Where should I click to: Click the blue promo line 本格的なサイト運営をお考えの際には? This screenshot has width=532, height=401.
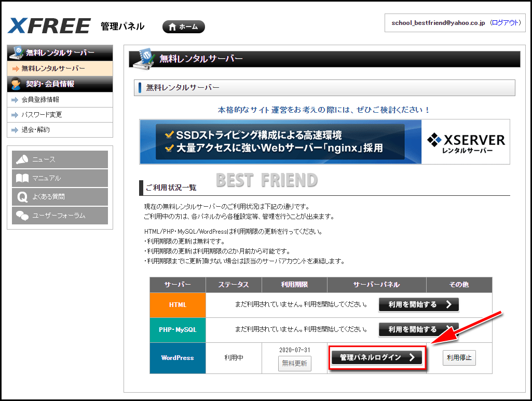(x=323, y=110)
